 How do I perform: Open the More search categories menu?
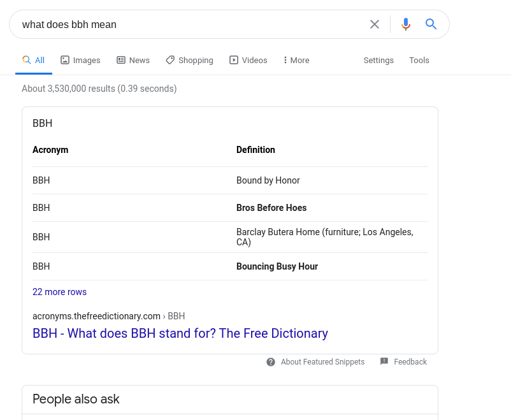click(x=296, y=61)
